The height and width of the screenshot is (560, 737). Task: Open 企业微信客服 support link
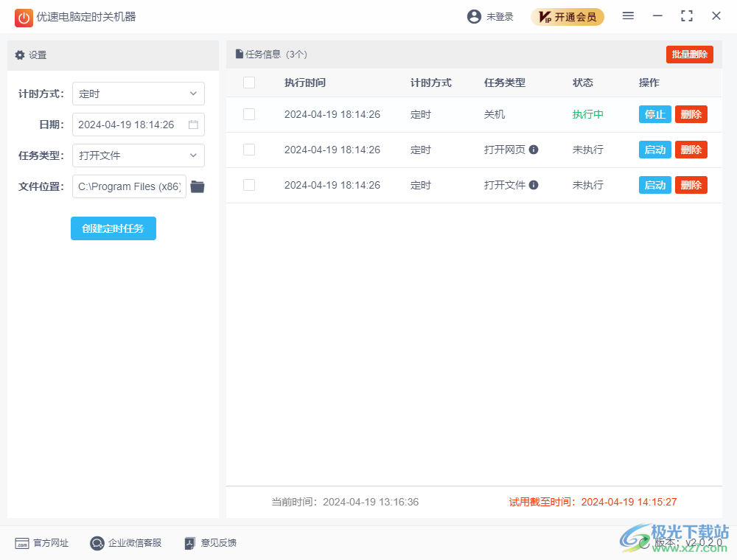pos(125,543)
